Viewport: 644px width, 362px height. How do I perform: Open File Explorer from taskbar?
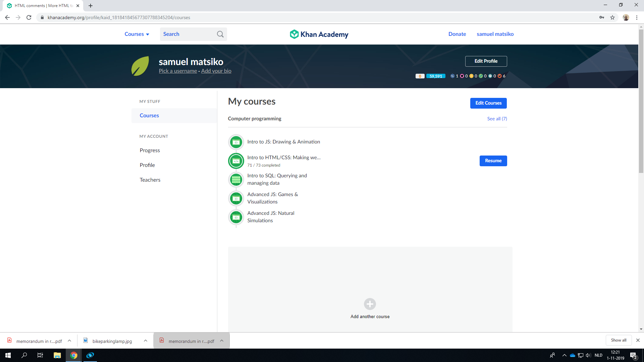point(57,355)
